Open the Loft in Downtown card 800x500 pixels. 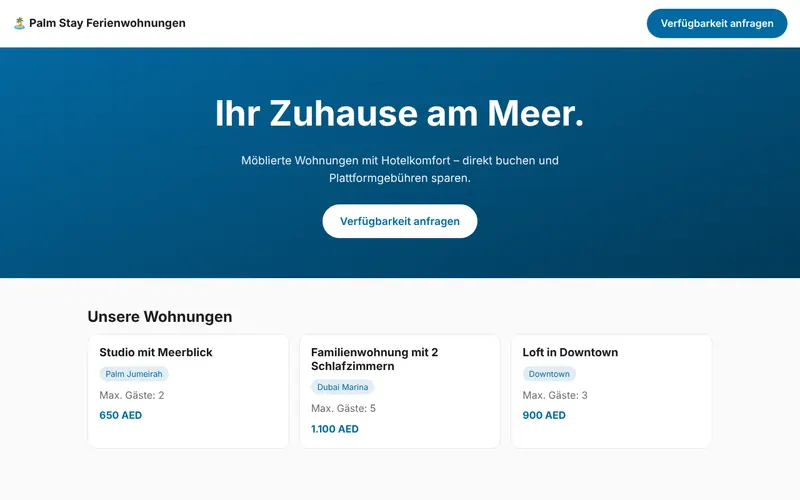click(x=611, y=391)
